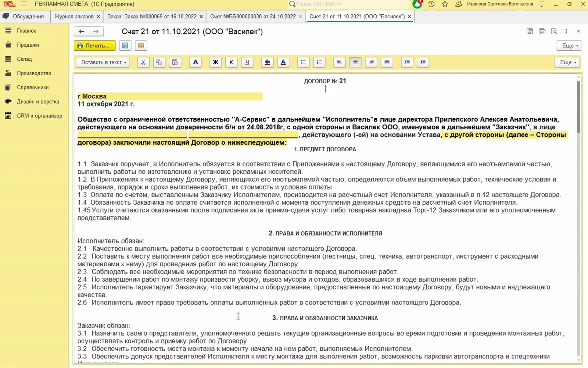Image resolution: width=588 pixels, height=368 pixels.
Task: Click the global search field
Action: [x=349, y=4]
